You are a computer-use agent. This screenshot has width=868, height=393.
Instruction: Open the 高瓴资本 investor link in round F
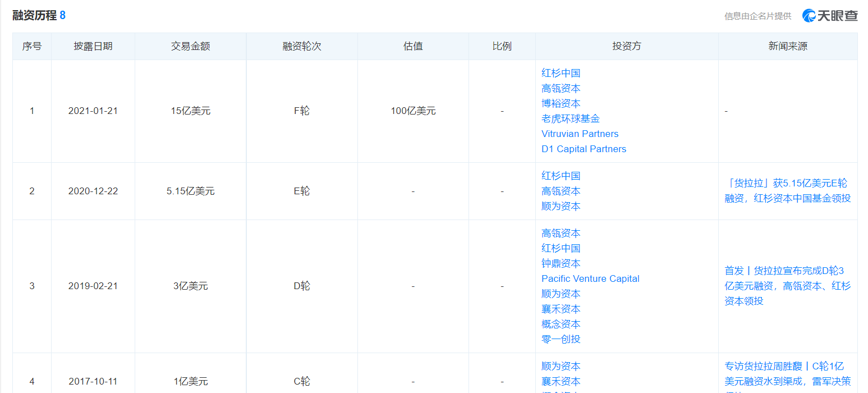[561, 88]
